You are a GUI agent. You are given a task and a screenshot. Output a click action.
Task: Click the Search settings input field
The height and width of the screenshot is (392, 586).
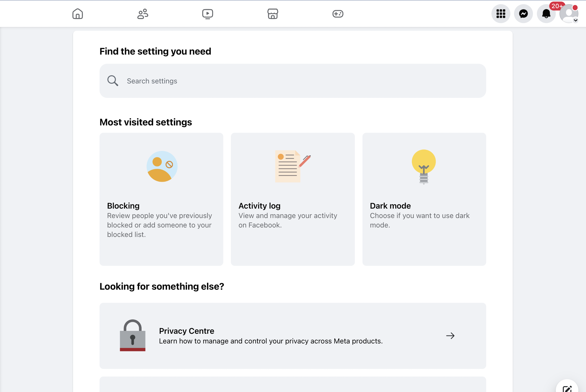pyautogui.click(x=293, y=81)
